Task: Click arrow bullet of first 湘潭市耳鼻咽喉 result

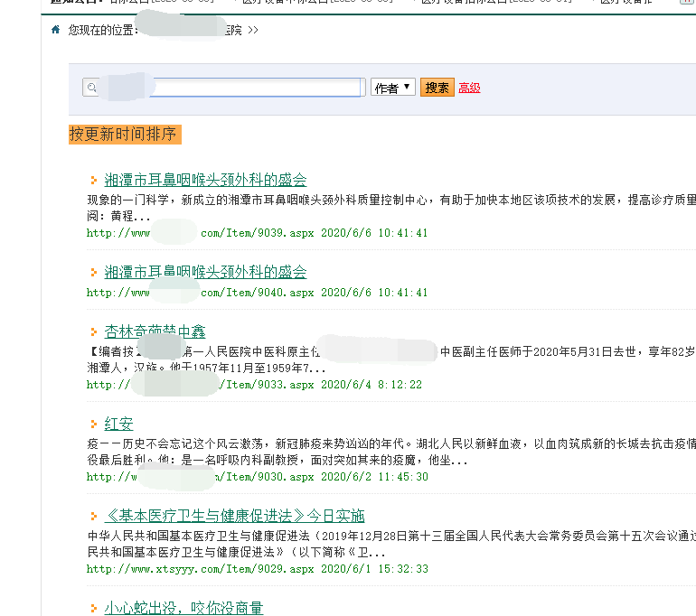Action: click(93, 181)
